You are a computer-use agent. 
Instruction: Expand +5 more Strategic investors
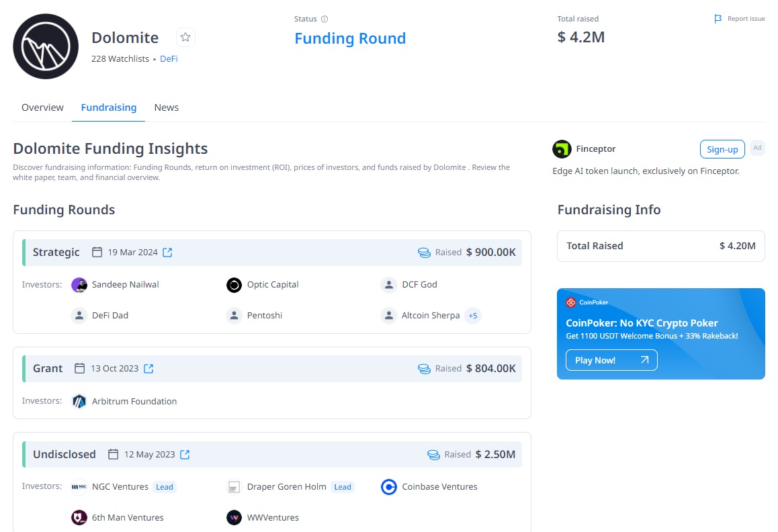pyautogui.click(x=473, y=316)
